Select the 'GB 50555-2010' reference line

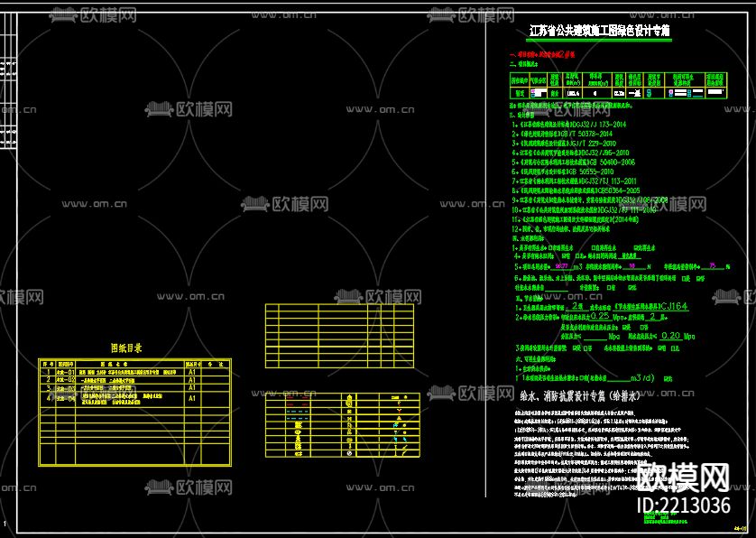click(x=563, y=172)
